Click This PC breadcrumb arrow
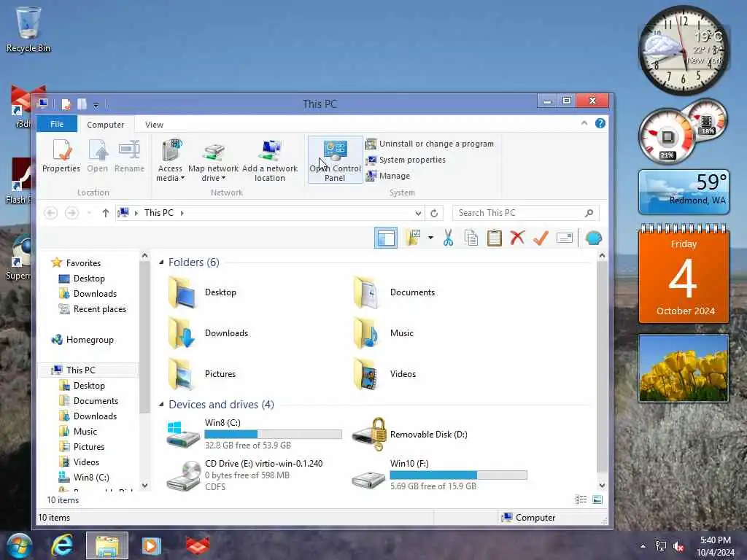The width and height of the screenshot is (747, 560). [x=182, y=213]
